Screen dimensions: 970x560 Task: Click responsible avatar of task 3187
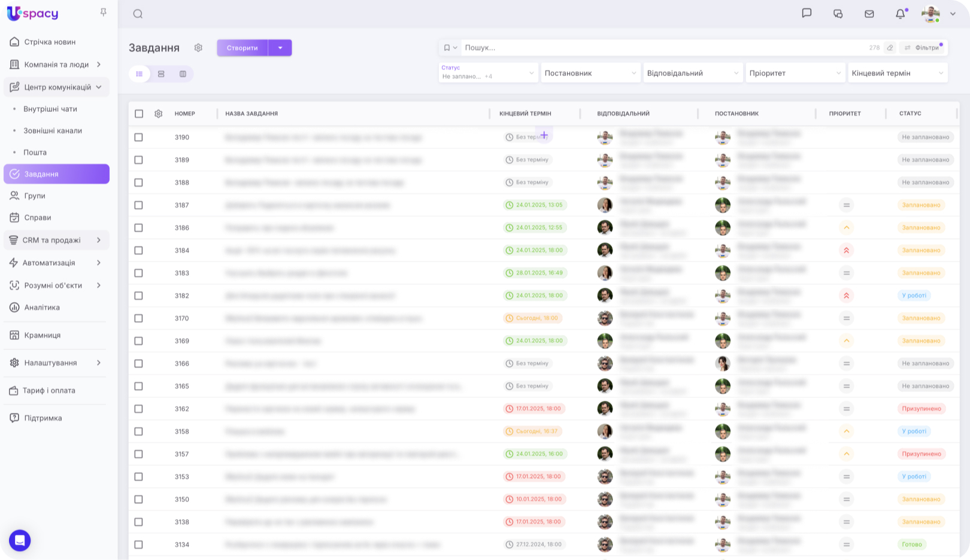tap(605, 205)
